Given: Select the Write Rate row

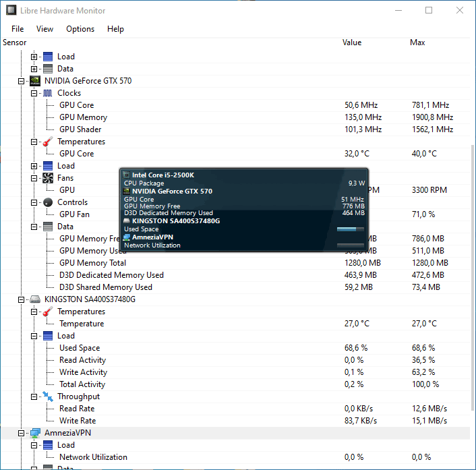Looking at the screenshot, I should pos(235,421).
